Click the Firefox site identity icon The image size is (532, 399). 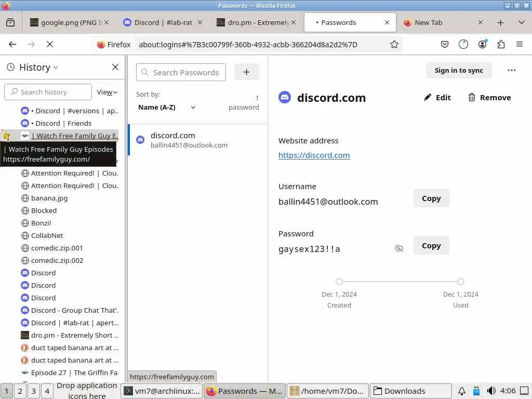click(114, 45)
